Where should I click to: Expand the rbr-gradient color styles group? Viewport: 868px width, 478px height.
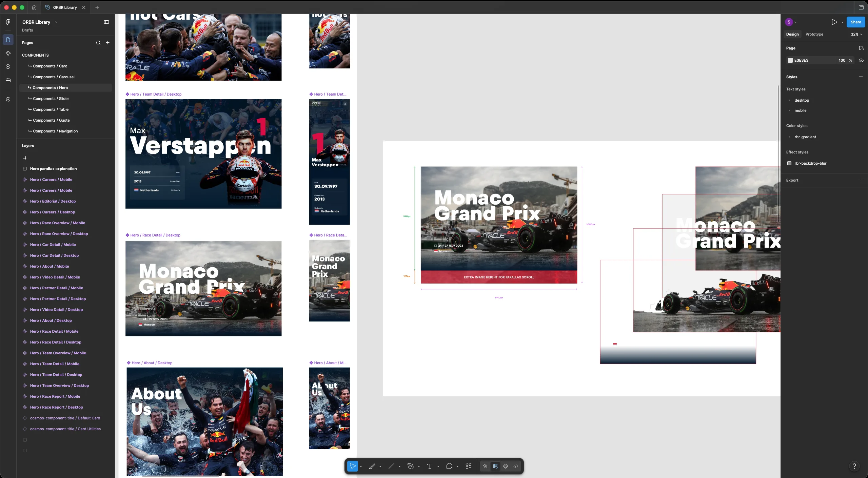pyautogui.click(x=789, y=137)
